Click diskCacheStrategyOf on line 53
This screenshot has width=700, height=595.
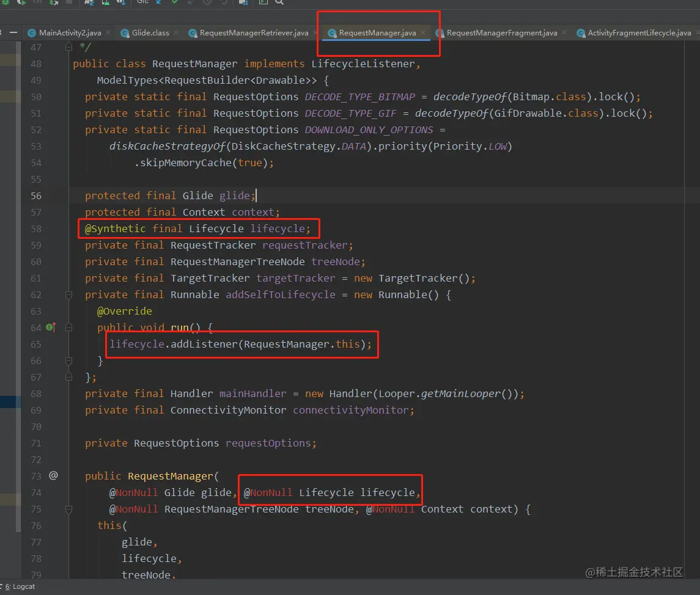coord(168,146)
